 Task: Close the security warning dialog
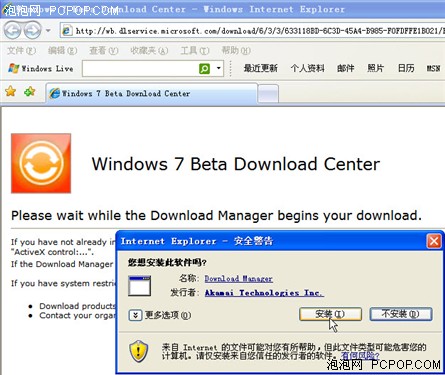[x=434, y=241]
